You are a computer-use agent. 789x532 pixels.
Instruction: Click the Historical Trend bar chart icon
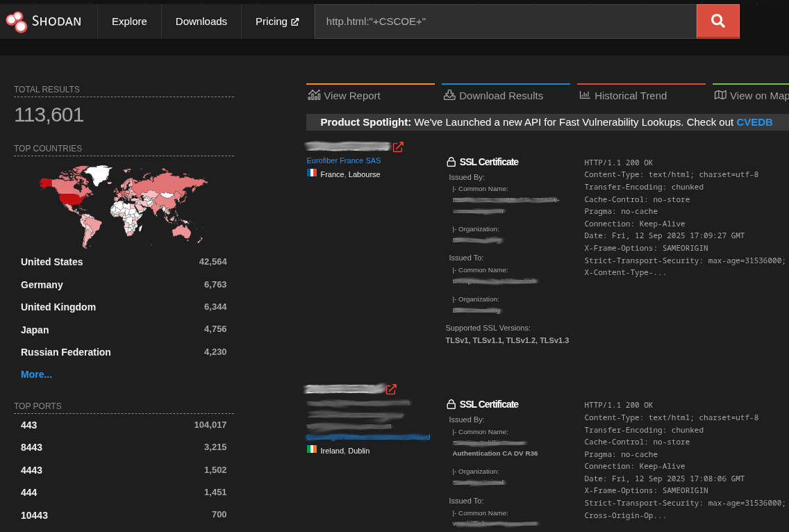(x=585, y=94)
